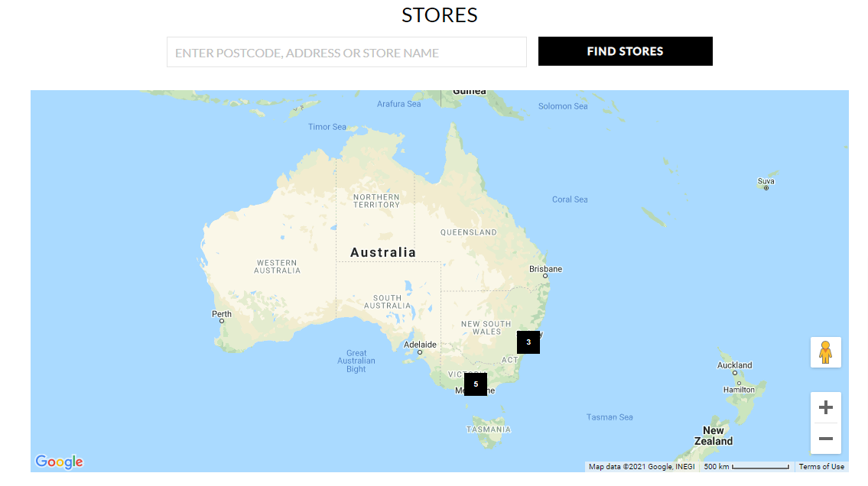Click the 500 km map scale control
Screen dimensions: 868x486
point(746,467)
